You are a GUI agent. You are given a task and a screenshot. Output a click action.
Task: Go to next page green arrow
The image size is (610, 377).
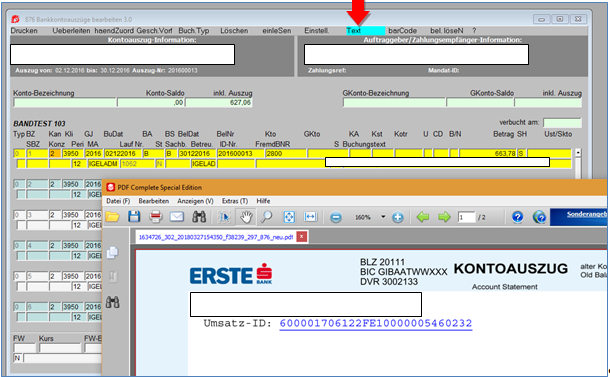tap(444, 217)
